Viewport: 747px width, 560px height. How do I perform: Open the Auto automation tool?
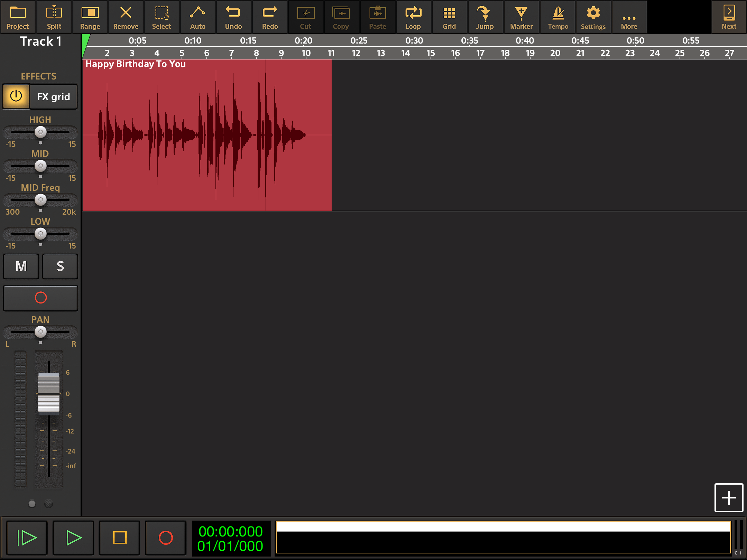(197, 17)
